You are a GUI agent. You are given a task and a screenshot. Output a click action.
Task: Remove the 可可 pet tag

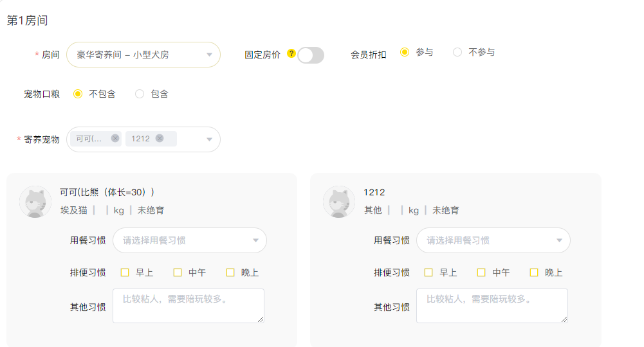click(x=115, y=138)
